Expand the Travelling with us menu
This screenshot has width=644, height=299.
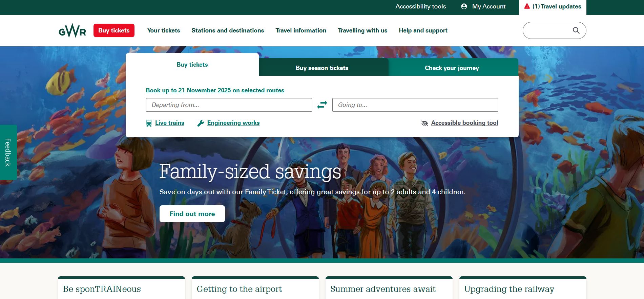362,30
